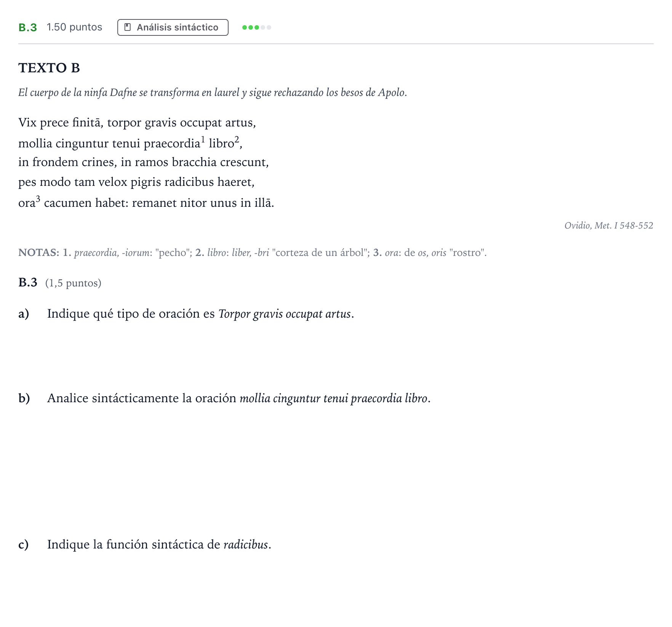
Task: Click footnote superscript 3 after ora
Action: click(38, 198)
